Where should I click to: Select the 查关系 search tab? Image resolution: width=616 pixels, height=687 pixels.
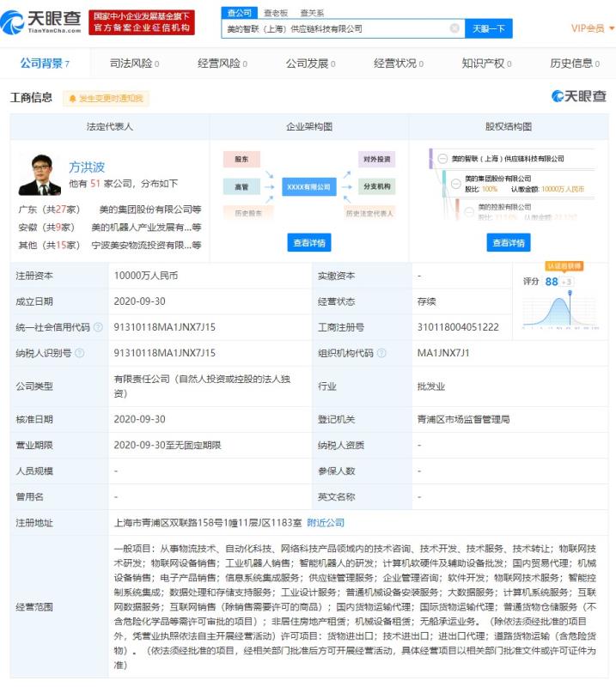tap(312, 13)
